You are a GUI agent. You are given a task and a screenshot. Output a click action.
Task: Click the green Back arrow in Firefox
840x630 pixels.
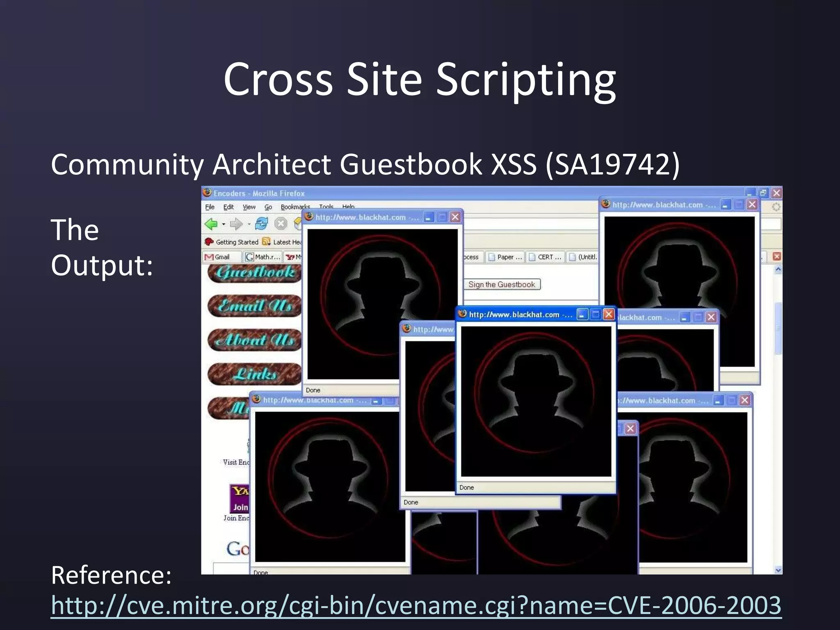[211, 224]
